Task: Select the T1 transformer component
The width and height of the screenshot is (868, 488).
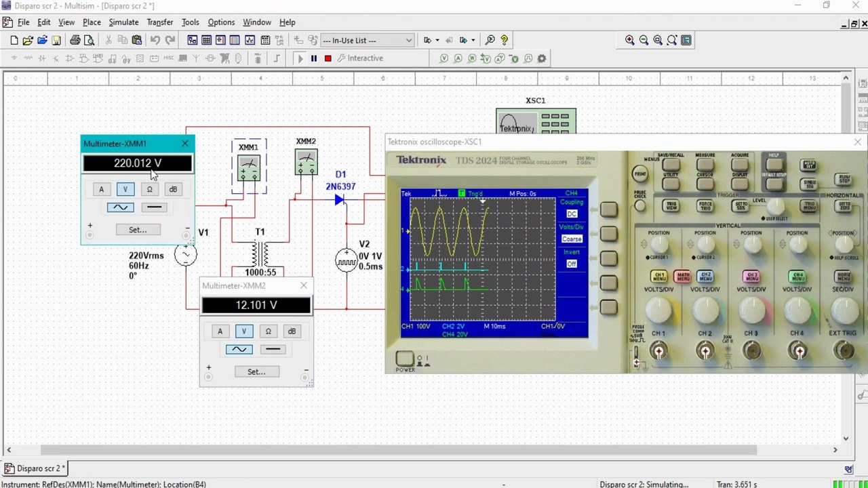Action: (260, 253)
